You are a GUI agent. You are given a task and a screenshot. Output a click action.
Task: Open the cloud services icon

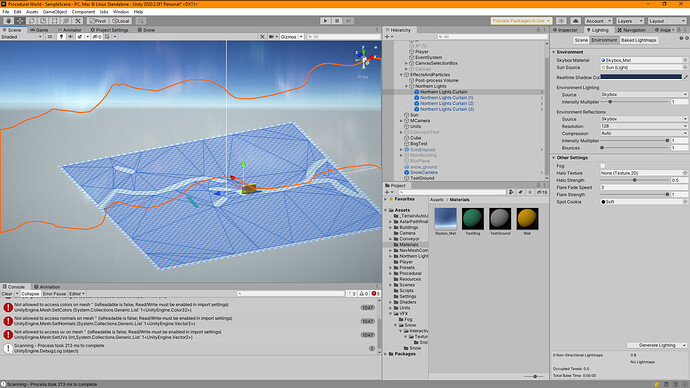pyautogui.click(x=575, y=21)
